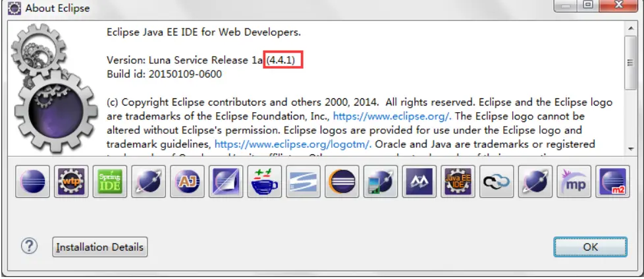Screen dimensions: 644x279
Task: Click the '(c) Copyright Eclipse contributors' line
Action: coord(360,102)
